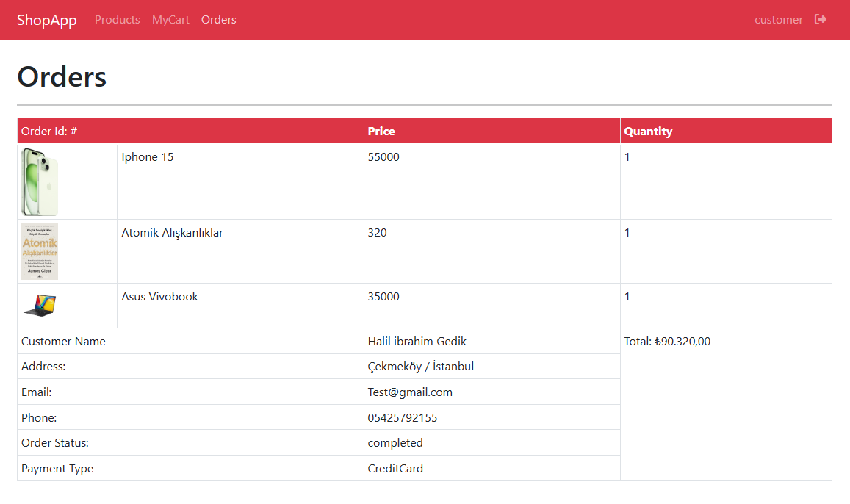Select the Atomik Alışkanlıklar product name
The width and height of the screenshot is (850, 504).
(x=172, y=233)
